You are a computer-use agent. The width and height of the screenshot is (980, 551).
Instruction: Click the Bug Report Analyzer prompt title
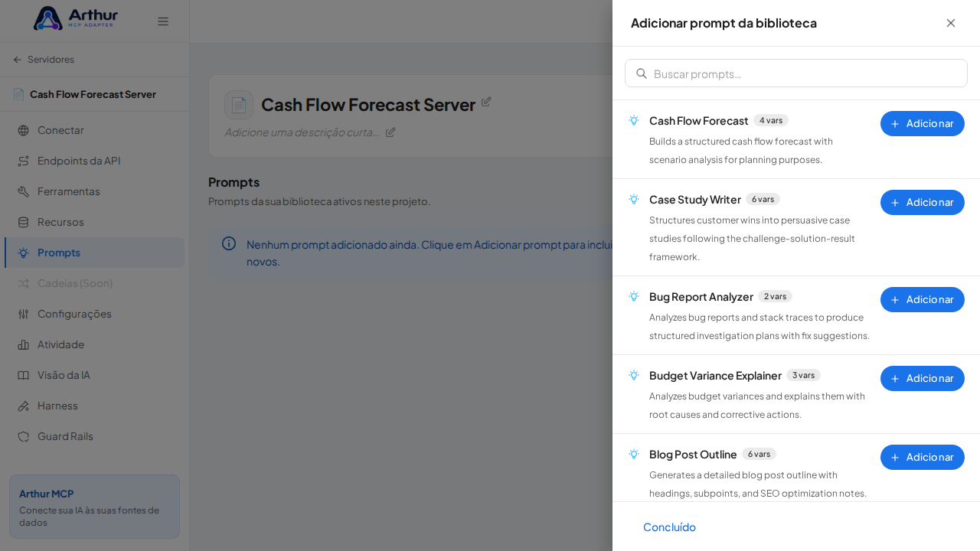701,296
